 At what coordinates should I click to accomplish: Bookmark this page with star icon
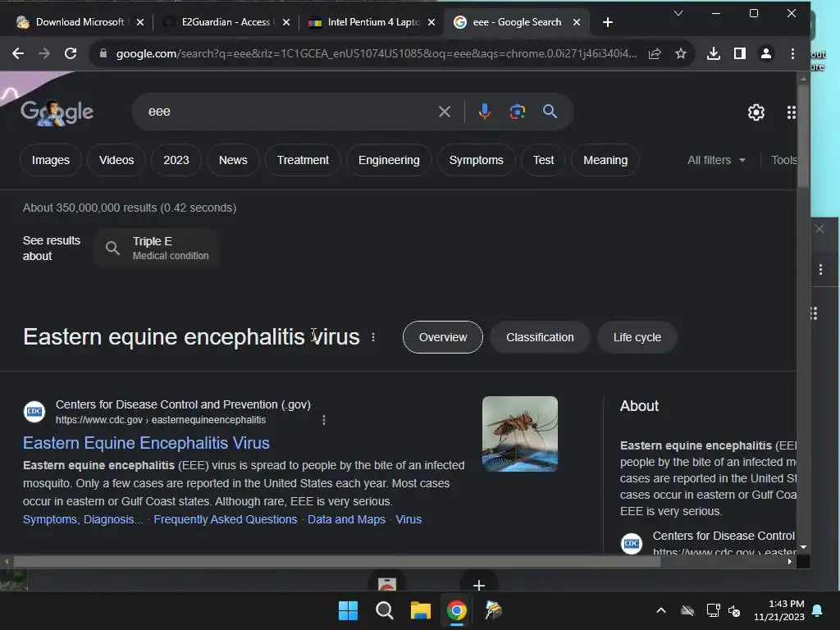tap(680, 53)
